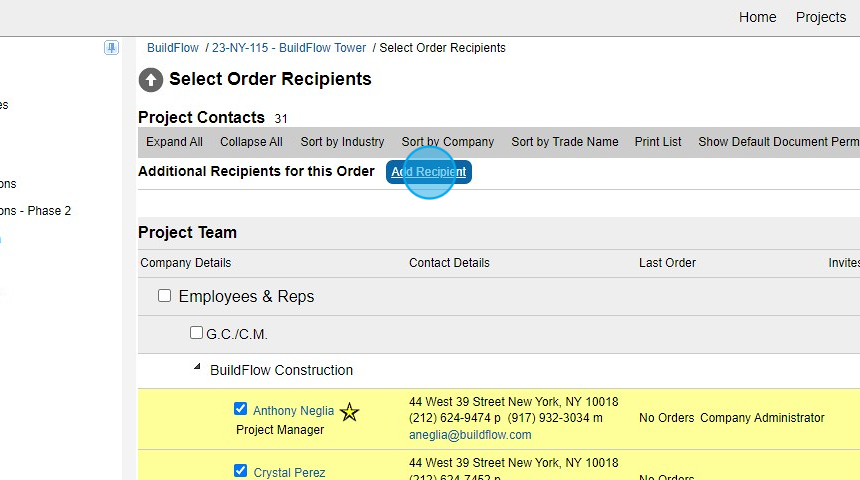860x480 pixels.
Task: Open the 23-NY-115 - BuildFlow Tower breadcrumb
Action: [x=289, y=48]
